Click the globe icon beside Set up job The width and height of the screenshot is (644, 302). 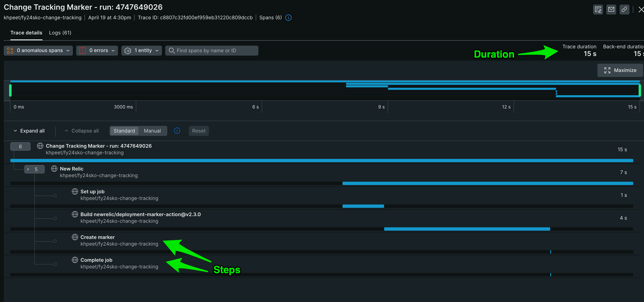(75, 191)
